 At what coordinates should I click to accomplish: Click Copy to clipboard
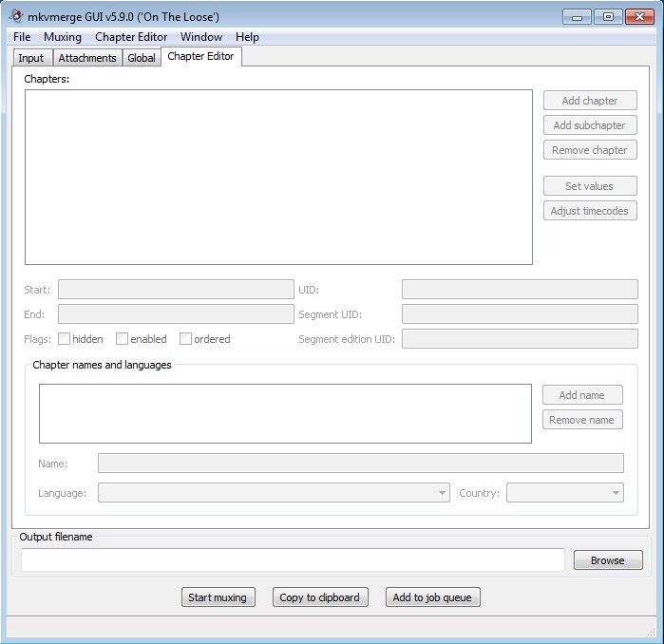(x=320, y=597)
